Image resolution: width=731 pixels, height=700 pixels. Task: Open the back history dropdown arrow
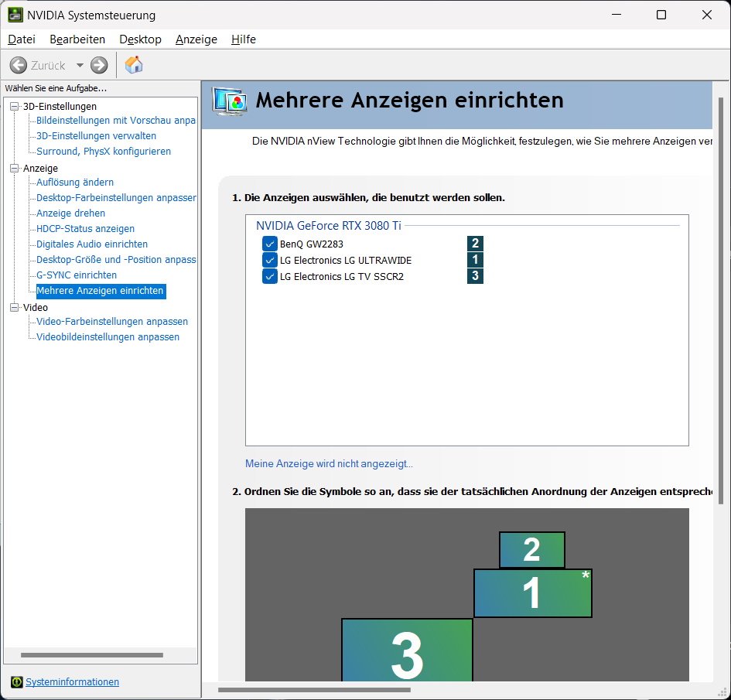(80, 65)
